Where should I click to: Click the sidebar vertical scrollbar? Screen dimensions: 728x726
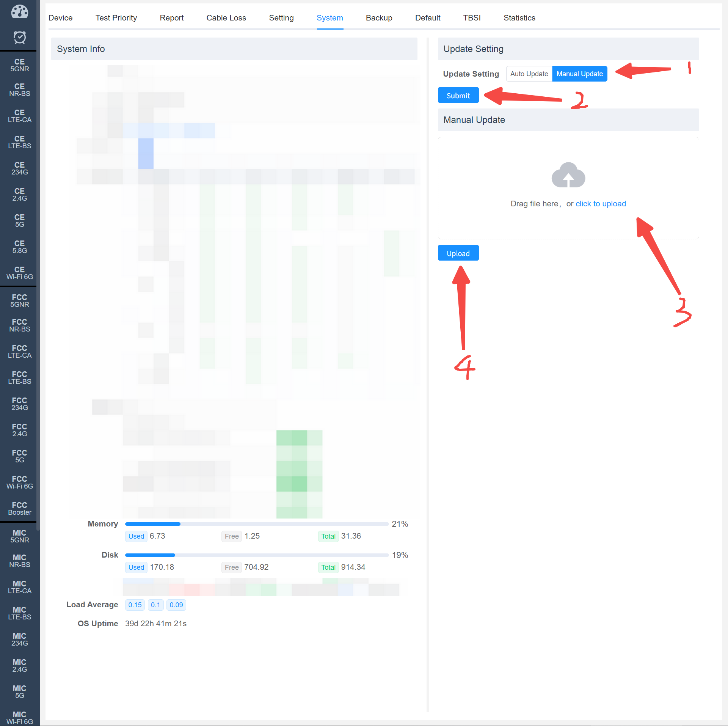tap(38, 266)
